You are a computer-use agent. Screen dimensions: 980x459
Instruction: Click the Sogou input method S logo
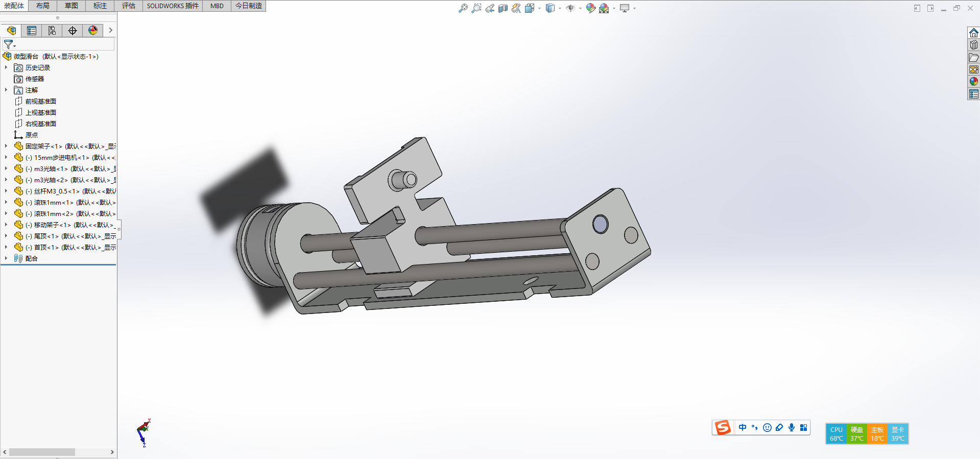click(723, 427)
